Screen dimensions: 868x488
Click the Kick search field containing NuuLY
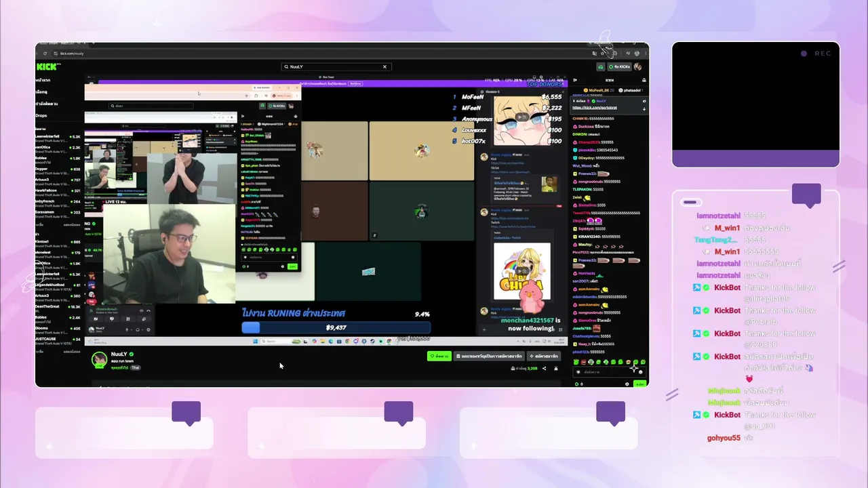(x=336, y=66)
